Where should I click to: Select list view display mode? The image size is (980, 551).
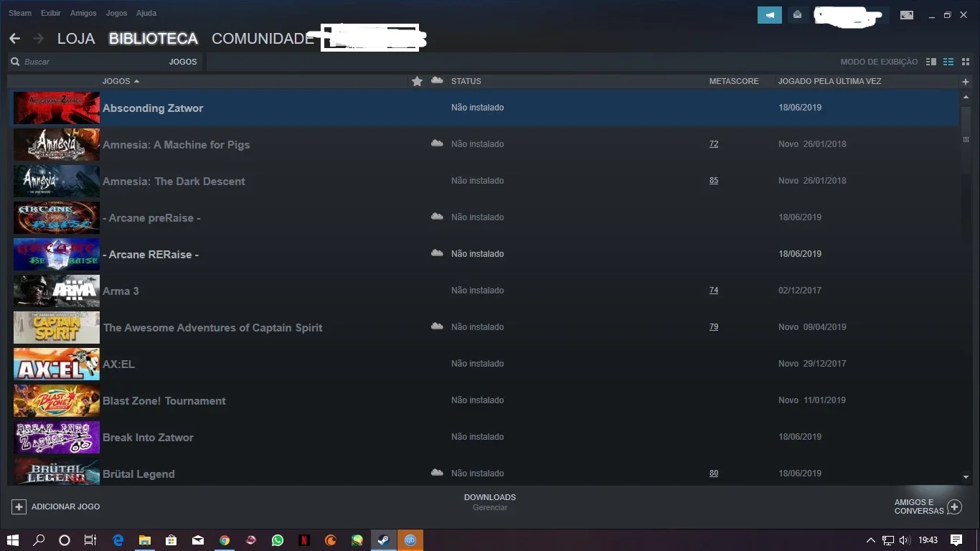(948, 62)
